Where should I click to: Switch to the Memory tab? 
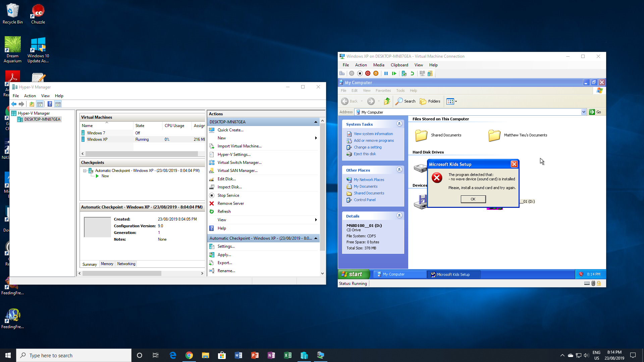[107, 264]
